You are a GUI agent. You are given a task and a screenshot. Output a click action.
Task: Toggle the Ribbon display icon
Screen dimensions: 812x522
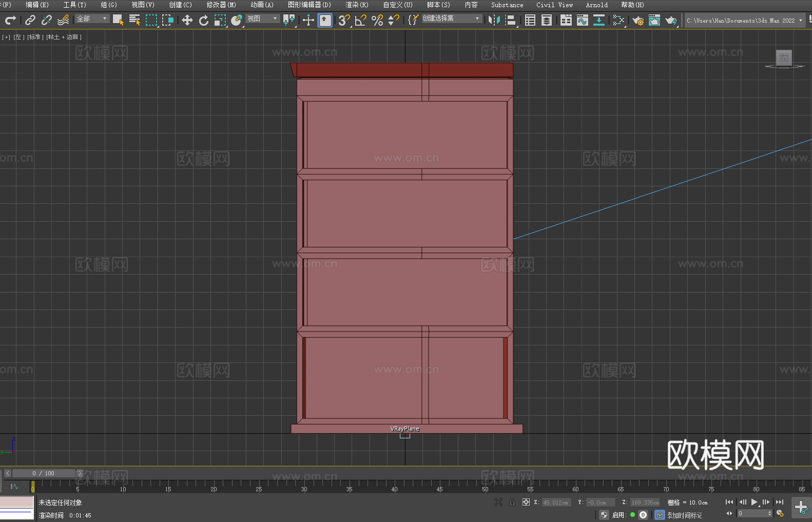pyautogui.click(x=566, y=20)
